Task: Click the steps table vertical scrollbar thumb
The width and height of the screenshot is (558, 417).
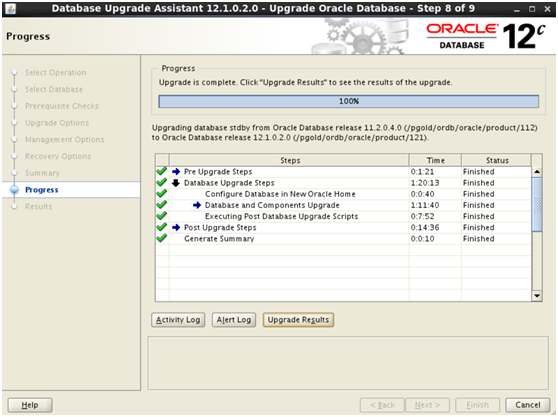Action: point(537,205)
